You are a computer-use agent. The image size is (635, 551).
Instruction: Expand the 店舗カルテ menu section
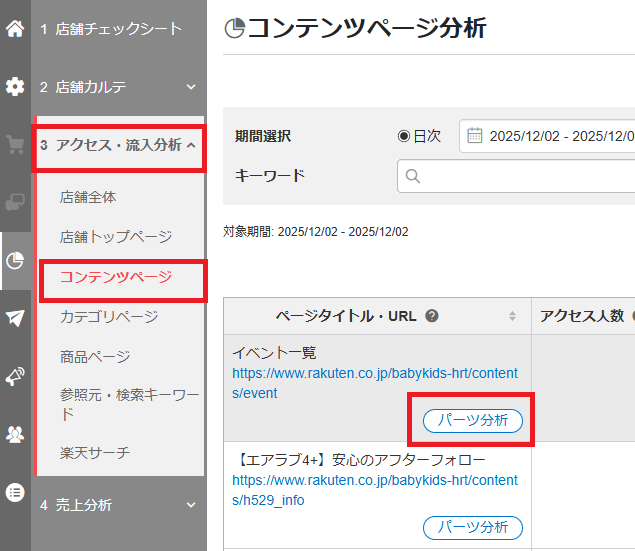tap(118, 87)
